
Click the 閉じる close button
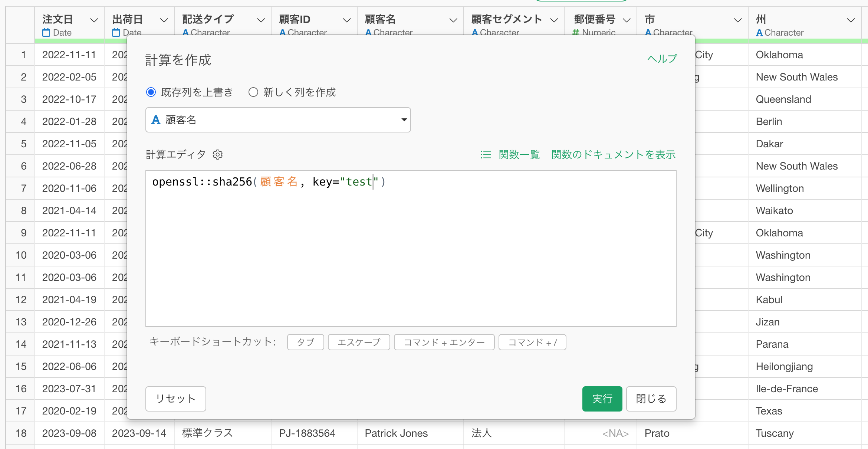[651, 399]
